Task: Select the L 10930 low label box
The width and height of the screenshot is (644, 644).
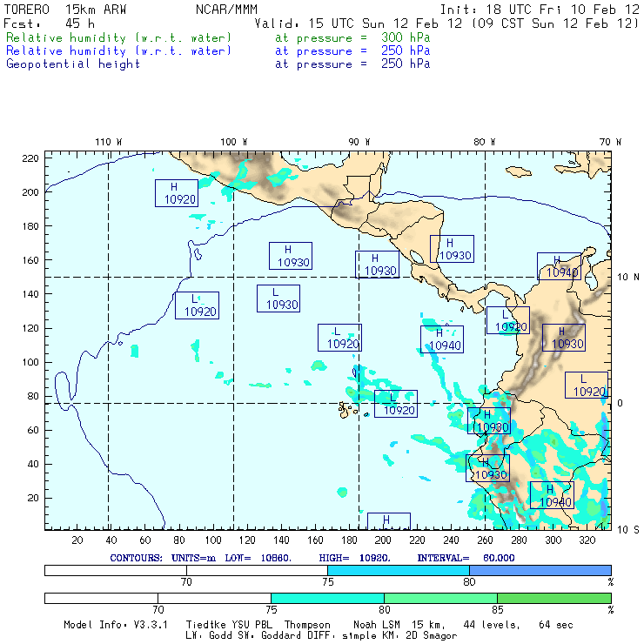Action: click(x=278, y=299)
